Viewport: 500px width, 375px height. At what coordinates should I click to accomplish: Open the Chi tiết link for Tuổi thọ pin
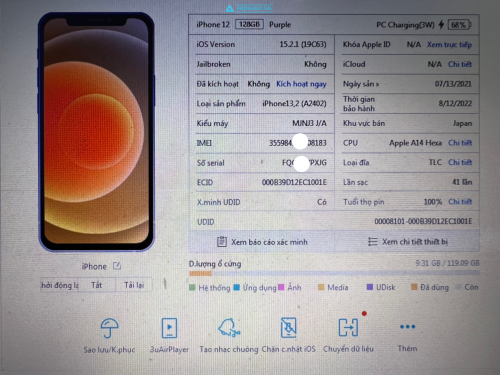tap(460, 202)
